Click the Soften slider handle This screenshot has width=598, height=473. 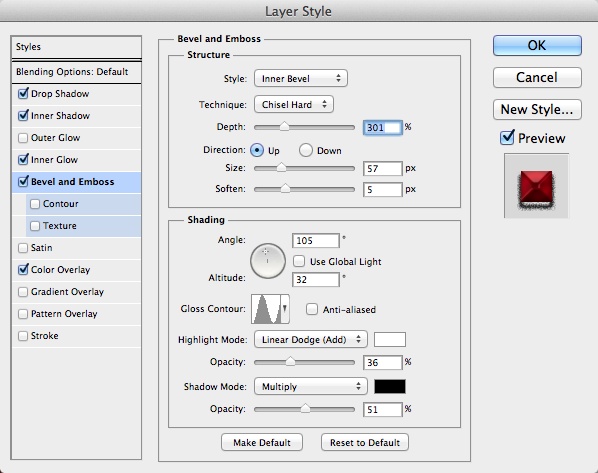tap(285, 189)
